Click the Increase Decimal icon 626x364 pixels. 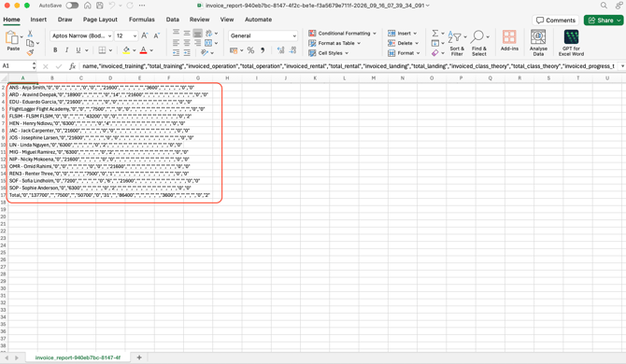click(x=280, y=50)
